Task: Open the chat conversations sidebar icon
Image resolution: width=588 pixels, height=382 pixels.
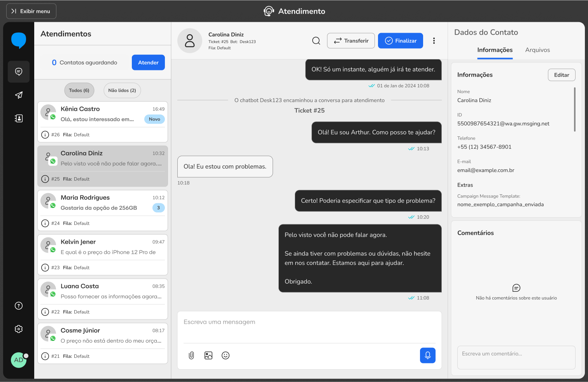Action: click(x=19, y=72)
